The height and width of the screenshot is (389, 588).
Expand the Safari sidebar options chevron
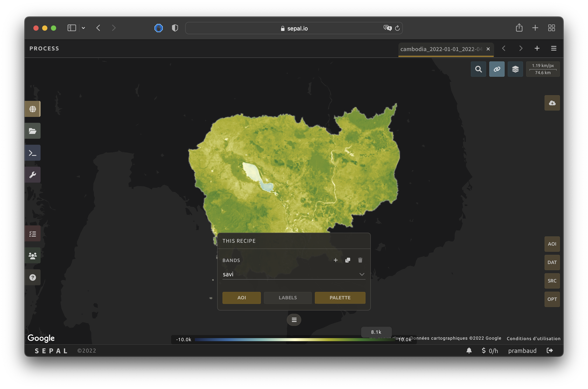[x=83, y=28]
